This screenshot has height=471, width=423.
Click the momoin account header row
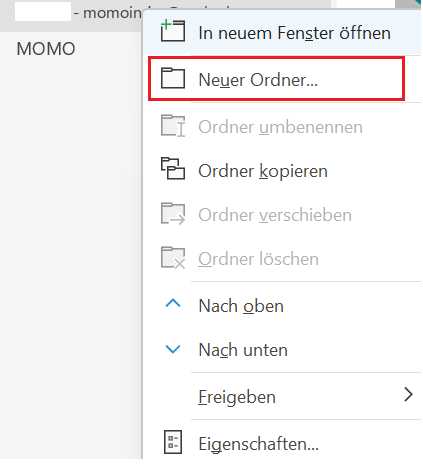pyautogui.click(x=71, y=13)
